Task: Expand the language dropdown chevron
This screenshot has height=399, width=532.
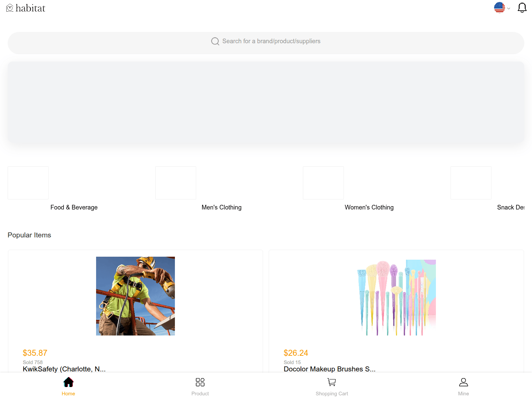Action: (508, 8)
